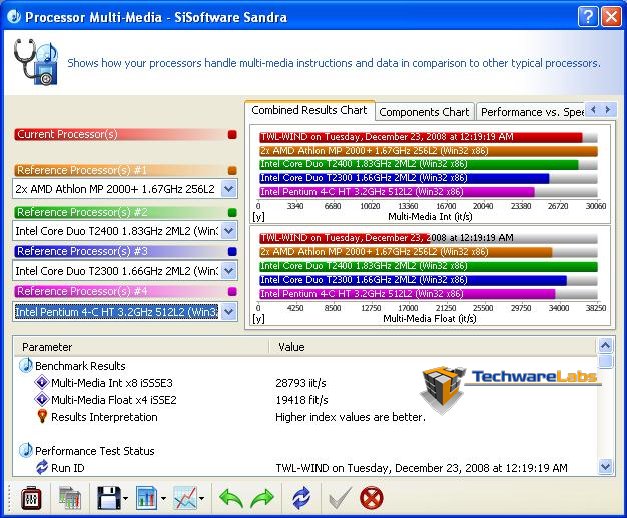Click the Parameter column header
The height and width of the screenshot is (518, 627).
tap(141, 347)
